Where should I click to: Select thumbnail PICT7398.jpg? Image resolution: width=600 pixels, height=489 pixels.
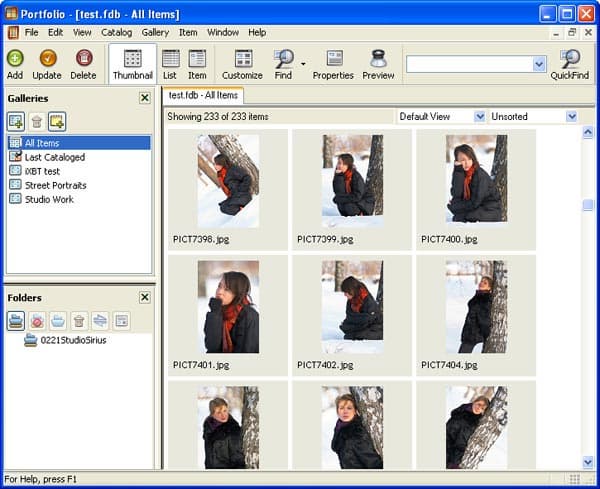coord(228,190)
